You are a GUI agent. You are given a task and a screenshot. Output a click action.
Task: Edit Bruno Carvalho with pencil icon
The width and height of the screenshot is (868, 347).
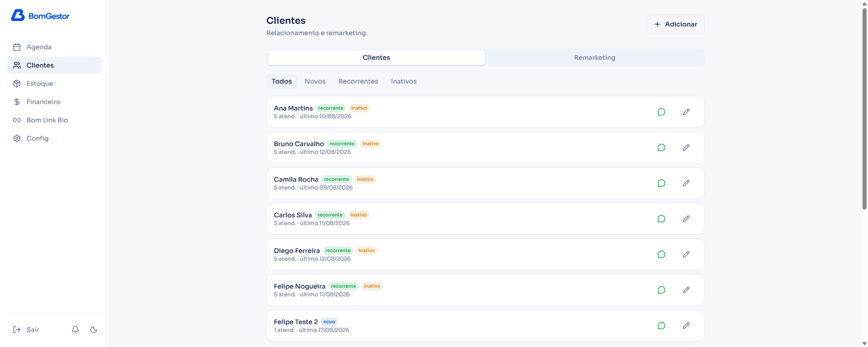tap(686, 147)
